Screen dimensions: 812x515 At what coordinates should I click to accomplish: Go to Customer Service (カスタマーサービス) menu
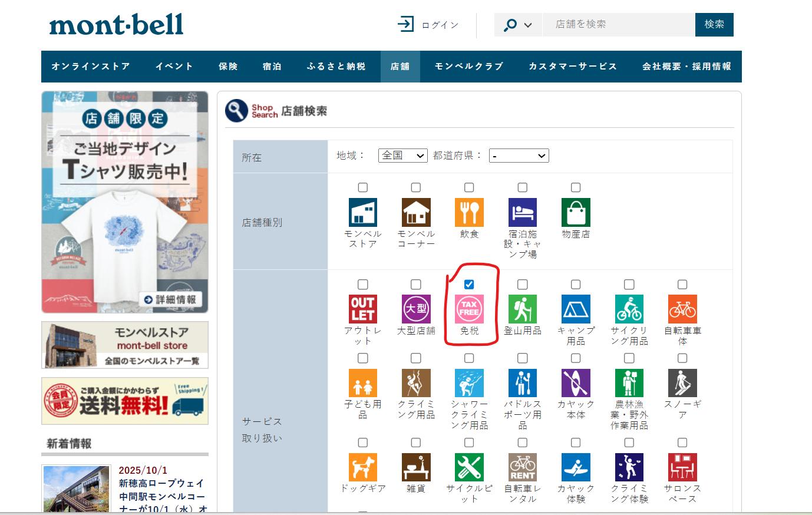[x=572, y=67]
